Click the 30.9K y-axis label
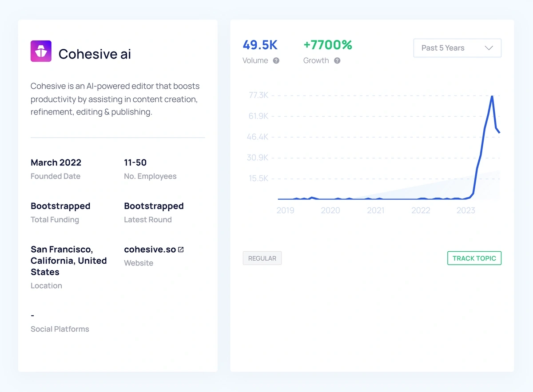Viewport: 533px width, 392px height. [x=258, y=158]
